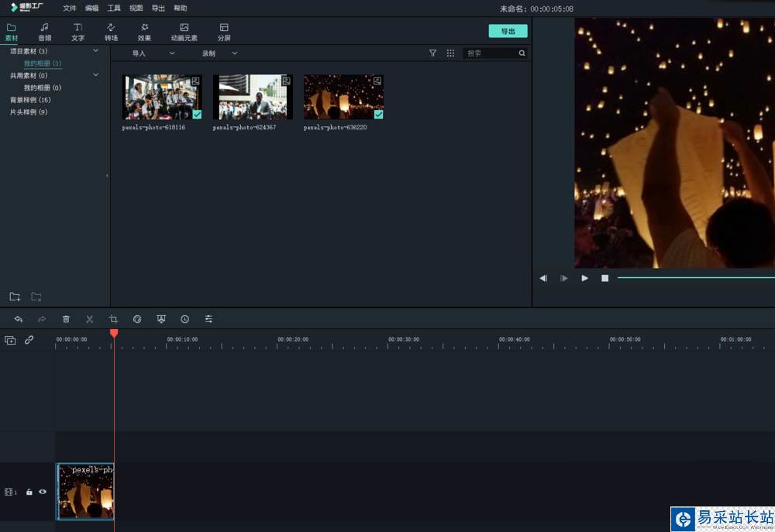Click the preview progress slider
The image size is (775, 532).
point(696,277)
